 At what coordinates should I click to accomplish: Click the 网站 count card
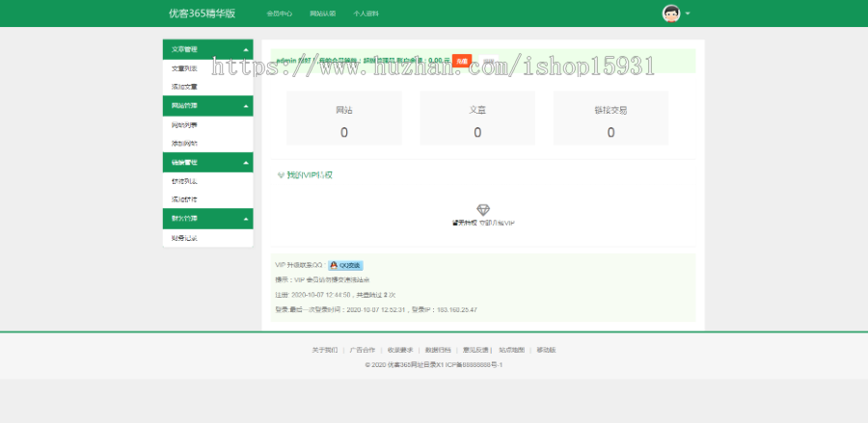click(344, 119)
